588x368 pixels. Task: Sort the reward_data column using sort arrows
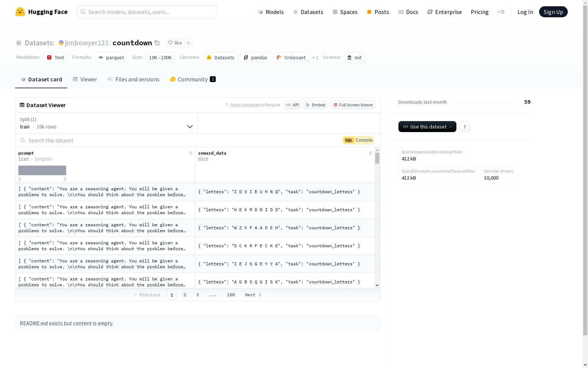370,153
